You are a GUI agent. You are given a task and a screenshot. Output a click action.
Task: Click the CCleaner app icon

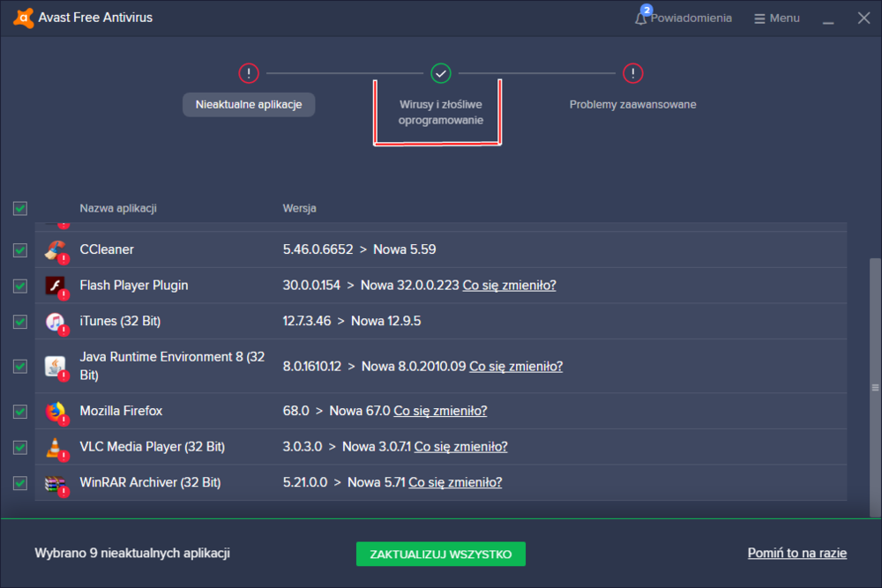pos(56,250)
